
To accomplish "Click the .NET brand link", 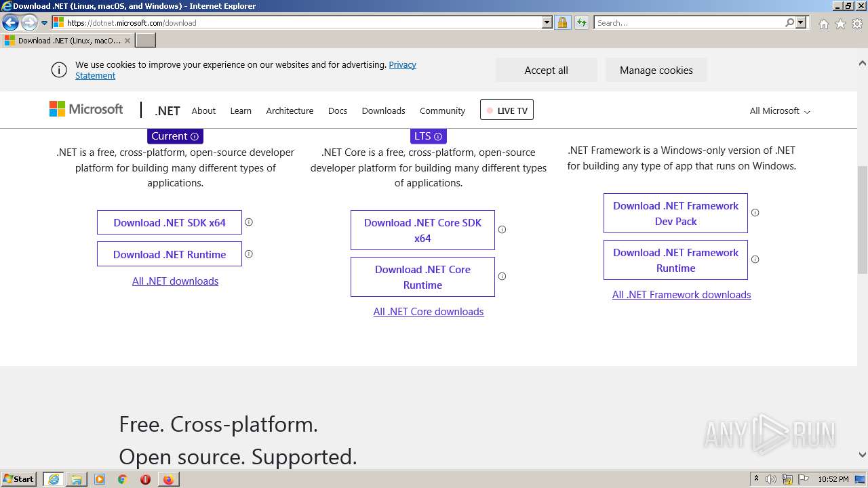I will click(167, 110).
